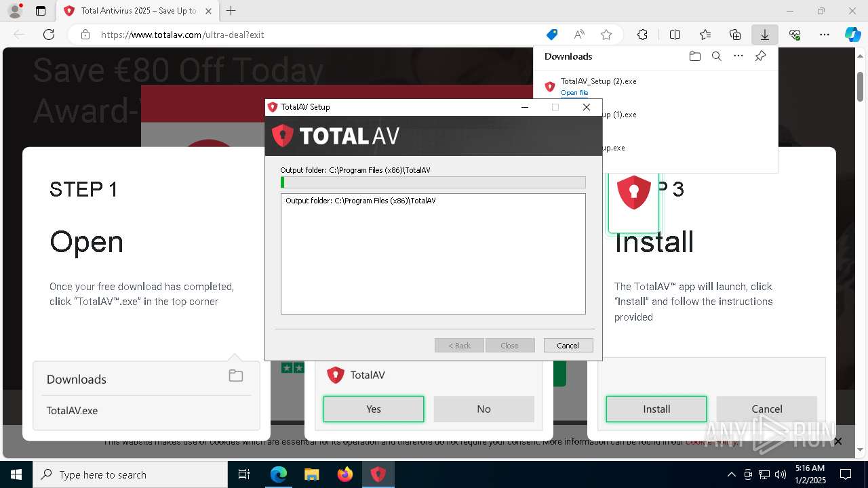Screen dimensions: 868x488
Task: Open a new tab with plus button
Action: (x=231, y=11)
